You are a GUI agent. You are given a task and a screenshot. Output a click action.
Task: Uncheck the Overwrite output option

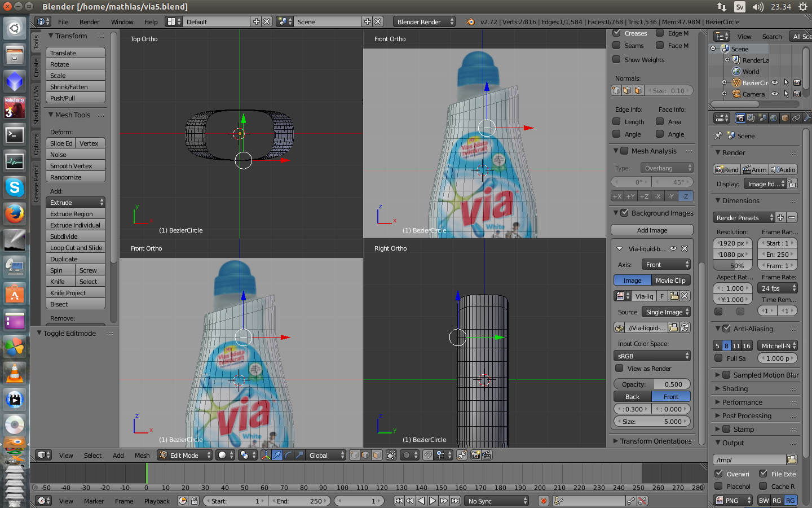(x=718, y=474)
